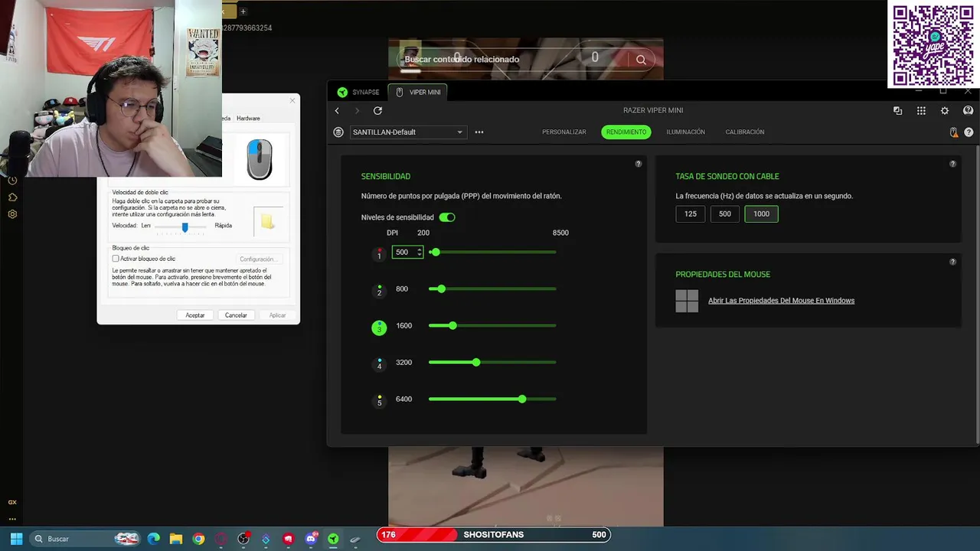Image resolution: width=980 pixels, height=551 pixels.
Task: Switch to the SYNAPSE tab
Action: (x=359, y=92)
